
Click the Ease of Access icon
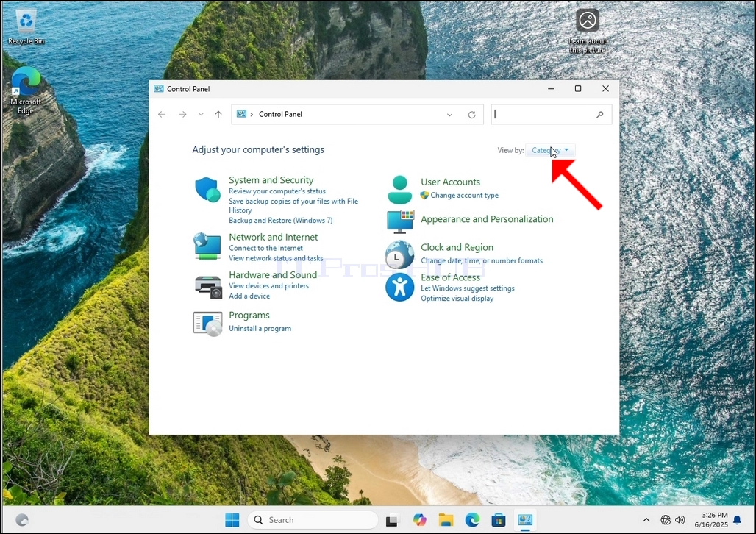pyautogui.click(x=400, y=287)
